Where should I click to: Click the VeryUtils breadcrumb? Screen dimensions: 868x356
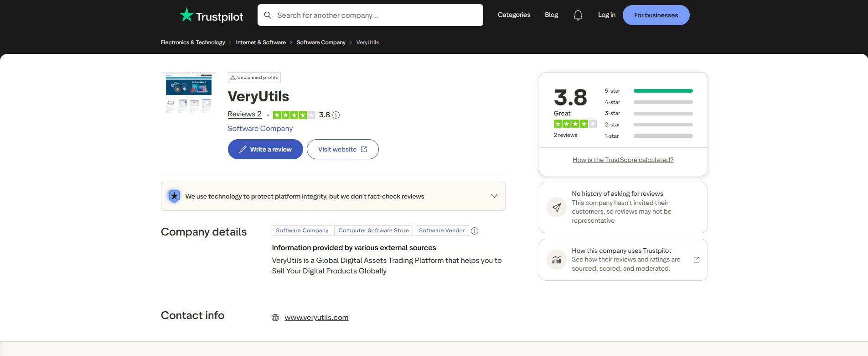coord(367,42)
